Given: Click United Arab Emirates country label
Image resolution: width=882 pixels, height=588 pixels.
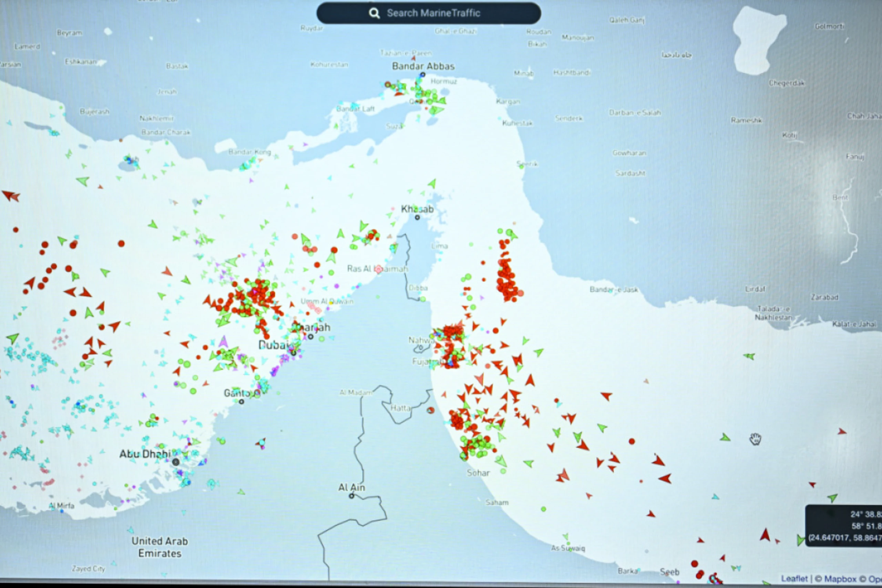Looking at the screenshot, I should coord(160,547).
